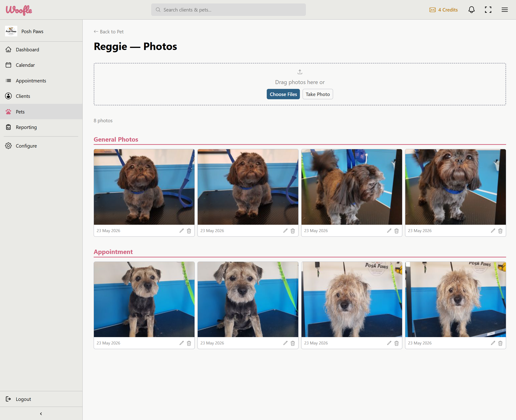
Task: Edit the first General Photos photo
Action: 182,231
